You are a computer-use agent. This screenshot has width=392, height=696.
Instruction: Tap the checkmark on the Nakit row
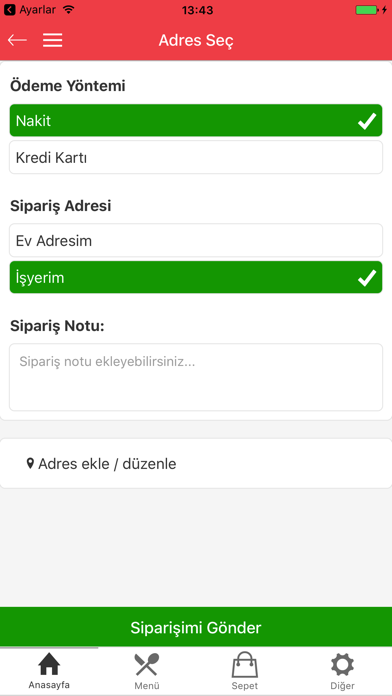(x=367, y=121)
